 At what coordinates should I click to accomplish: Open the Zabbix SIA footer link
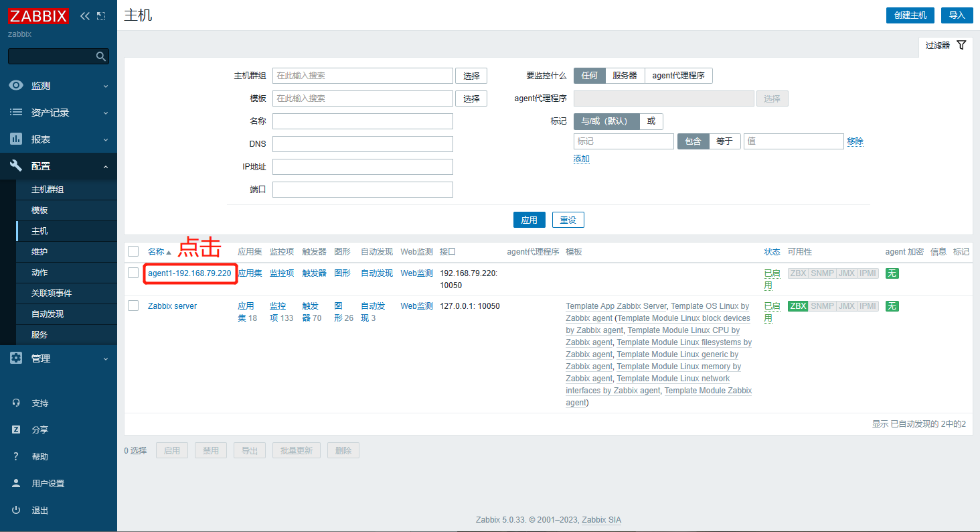pyautogui.click(x=601, y=520)
